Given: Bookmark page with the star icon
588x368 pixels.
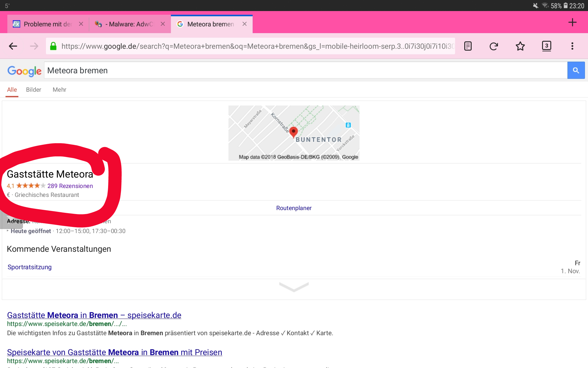Looking at the screenshot, I should pyautogui.click(x=520, y=46).
